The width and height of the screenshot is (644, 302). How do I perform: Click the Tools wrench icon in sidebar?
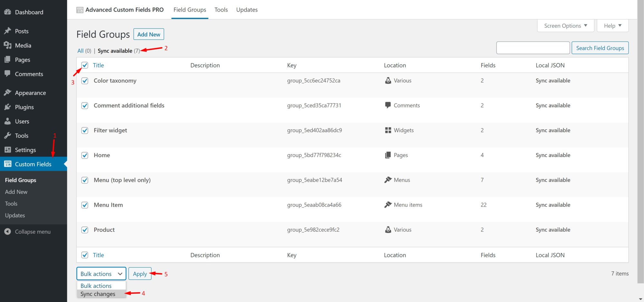(8, 135)
